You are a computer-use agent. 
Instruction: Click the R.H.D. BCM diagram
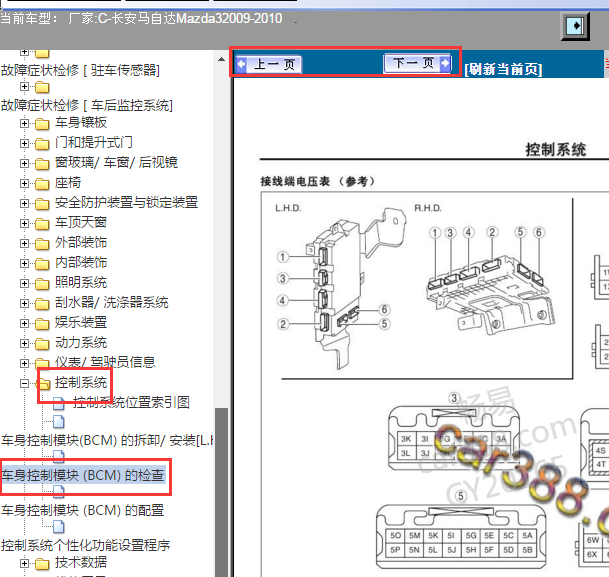coord(490,280)
